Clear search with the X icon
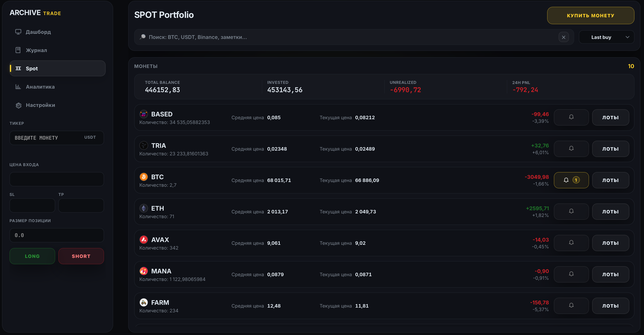644x335 pixels. [x=563, y=37]
